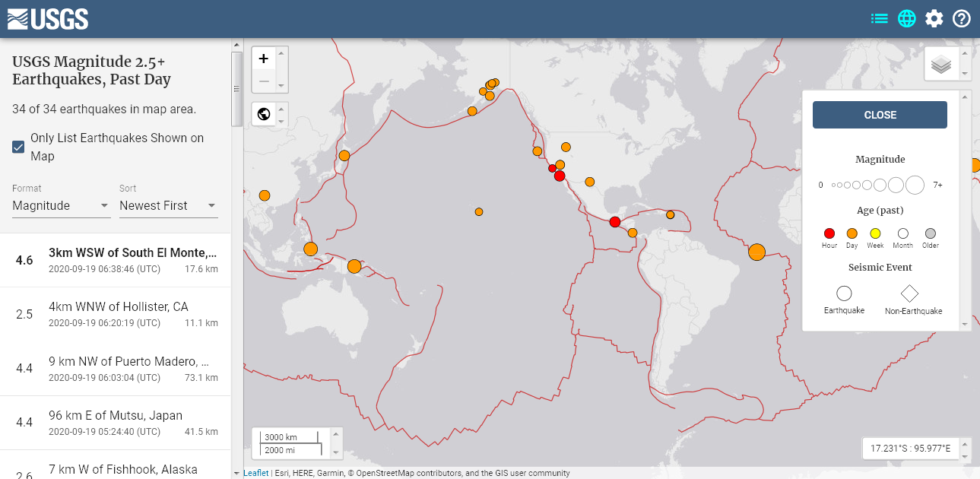Image resolution: width=980 pixels, height=479 pixels.
Task: Click the cursor coordinates readout 17.231°S : 95.977°E
Action: 911,448
